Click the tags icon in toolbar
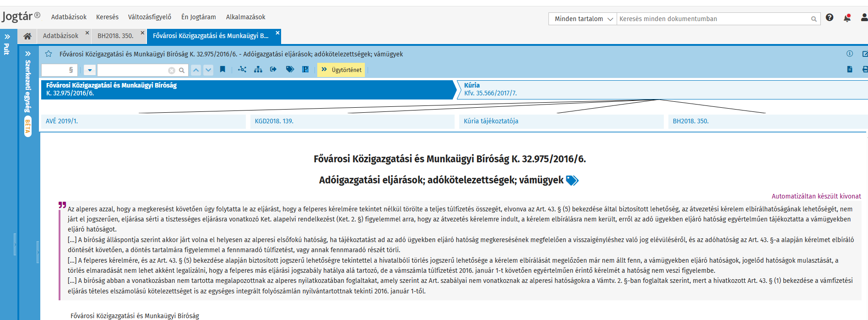Image resolution: width=868 pixels, height=320 pixels. pyautogui.click(x=290, y=70)
